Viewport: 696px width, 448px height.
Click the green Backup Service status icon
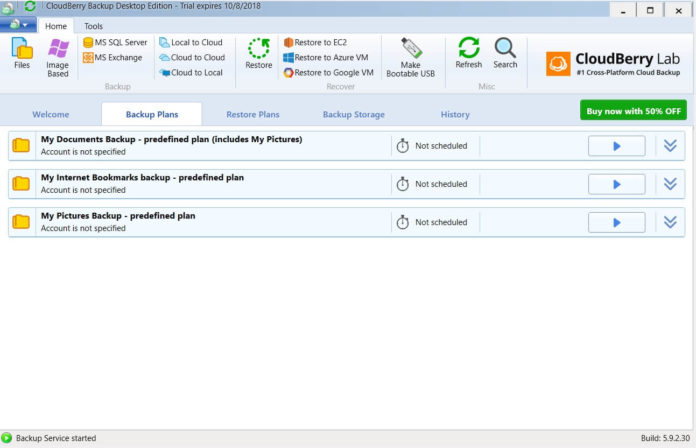pos(7,438)
